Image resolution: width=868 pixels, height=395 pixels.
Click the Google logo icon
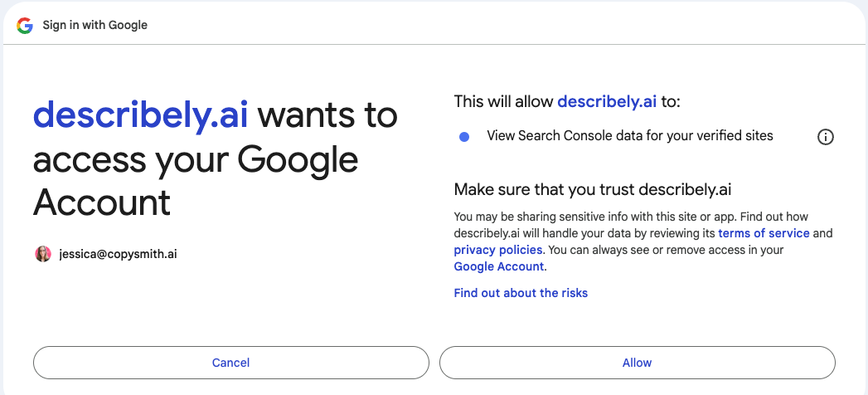[x=24, y=26]
